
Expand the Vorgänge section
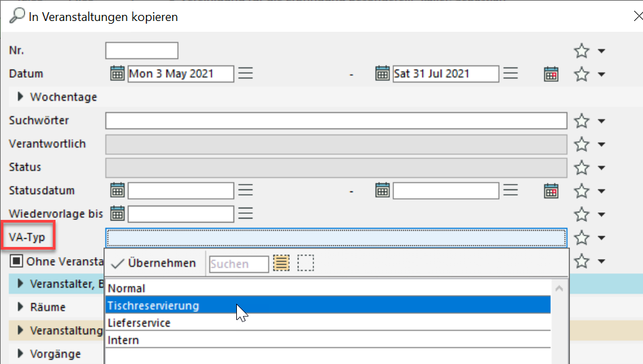pos(21,353)
